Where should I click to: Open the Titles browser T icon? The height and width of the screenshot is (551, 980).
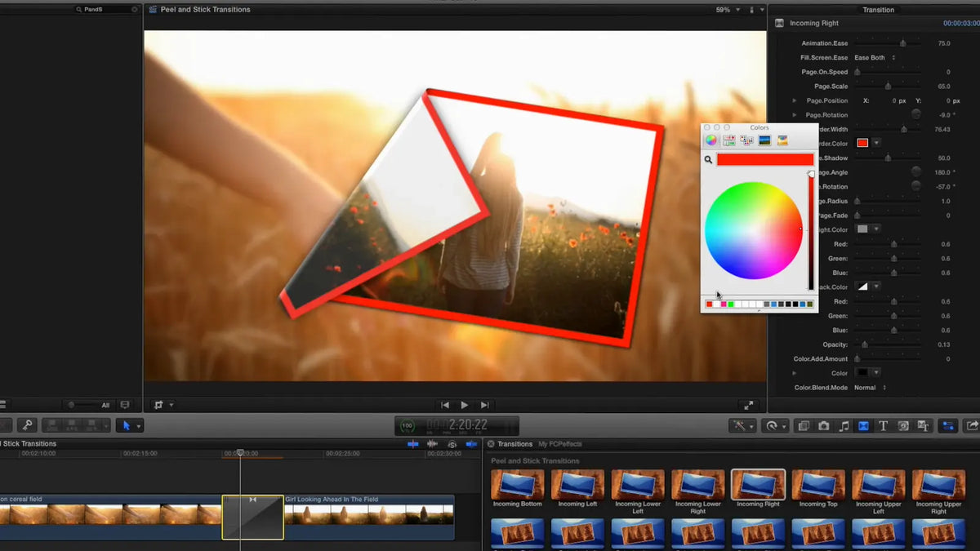[884, 425]
